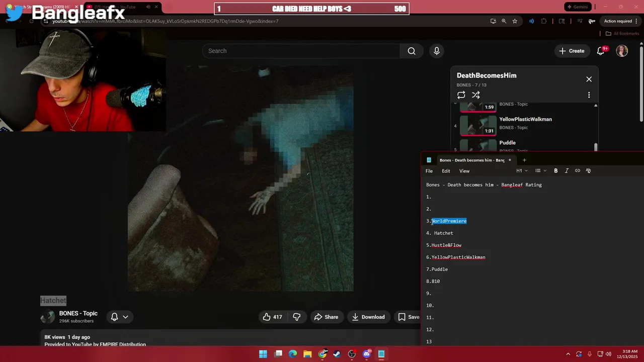Open the Notepad Edit menu
This screenshot has width=644, height=362.
[x=446, y=171]
